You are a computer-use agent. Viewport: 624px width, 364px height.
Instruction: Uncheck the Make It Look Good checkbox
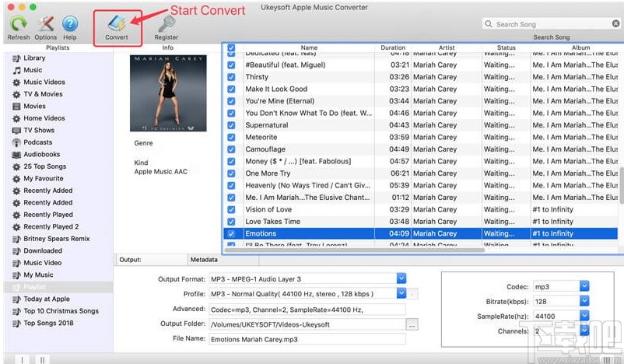[231, 89]
